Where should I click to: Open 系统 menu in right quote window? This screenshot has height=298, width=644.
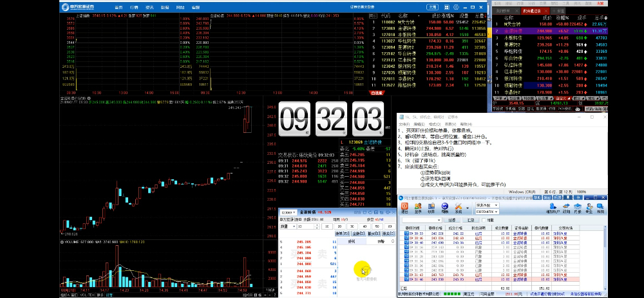pos(497,3)
